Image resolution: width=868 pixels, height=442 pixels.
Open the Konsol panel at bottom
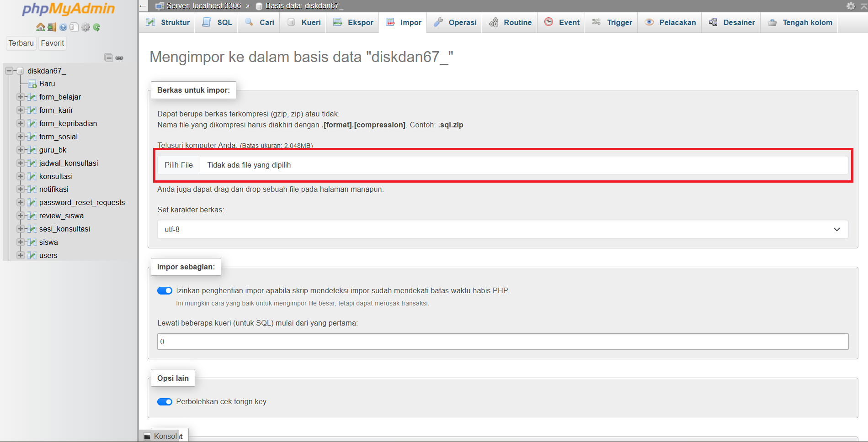click(161, 436)
